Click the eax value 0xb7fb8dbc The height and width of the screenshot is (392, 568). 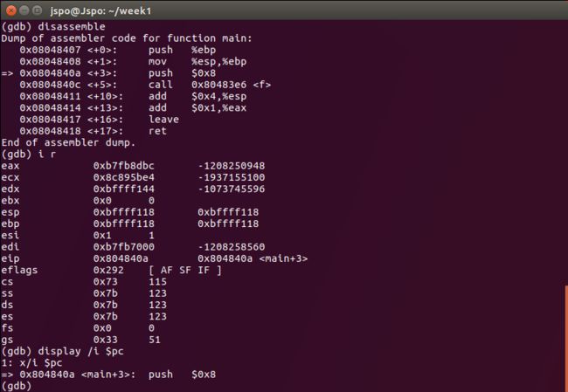click(123, 166)
